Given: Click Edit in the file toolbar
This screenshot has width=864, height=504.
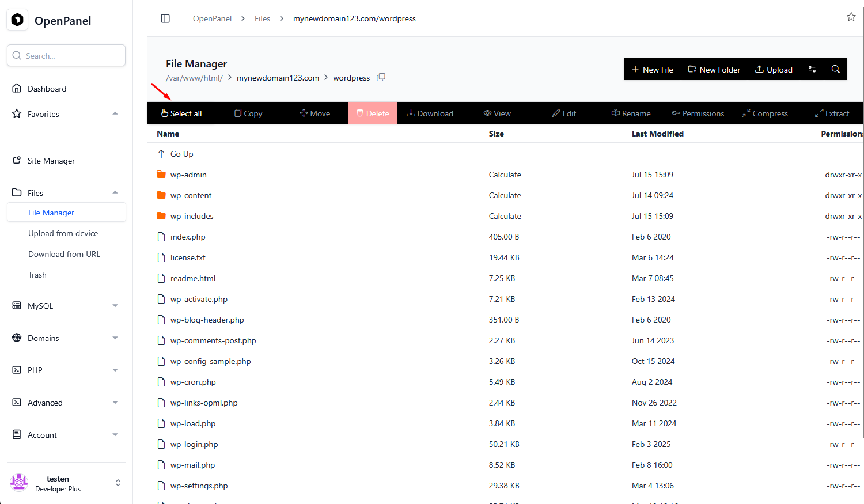Looking at the screenshot, I should coord(564,113).
